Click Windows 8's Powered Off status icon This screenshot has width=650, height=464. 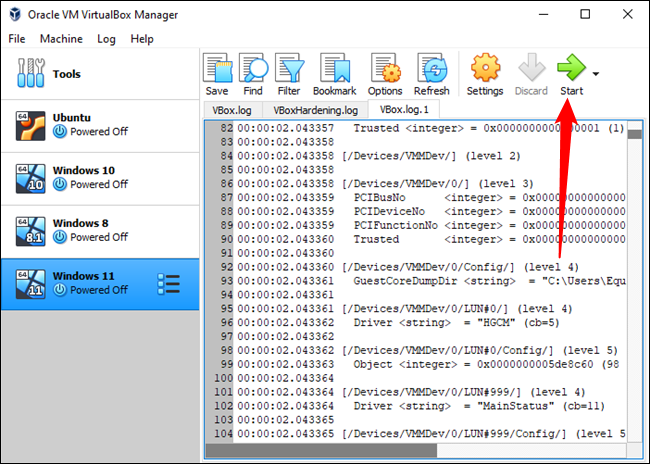point(60,237)
